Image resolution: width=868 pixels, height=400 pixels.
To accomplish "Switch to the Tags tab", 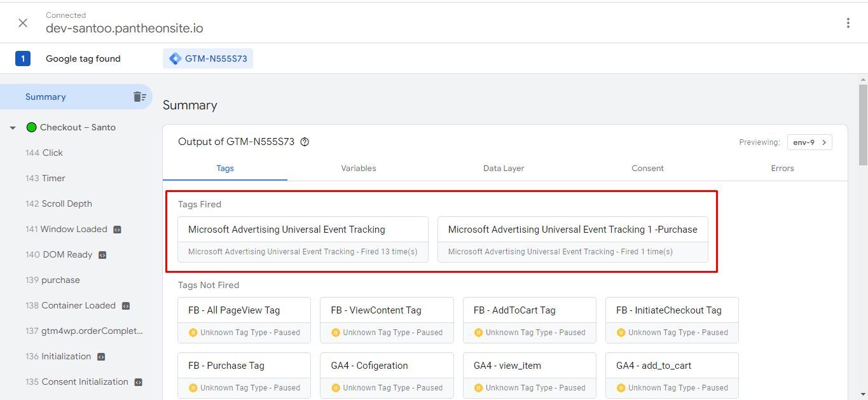I will [x=225, y=169].
